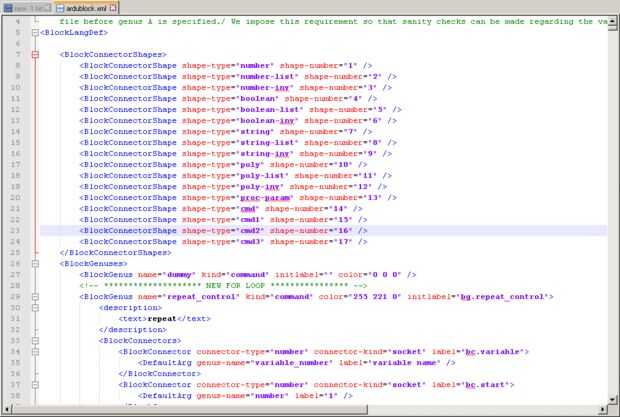This screenshot has width=620, height=417.
Task: Click the "boolean" shape-type value on line 11
Action: 257,99
